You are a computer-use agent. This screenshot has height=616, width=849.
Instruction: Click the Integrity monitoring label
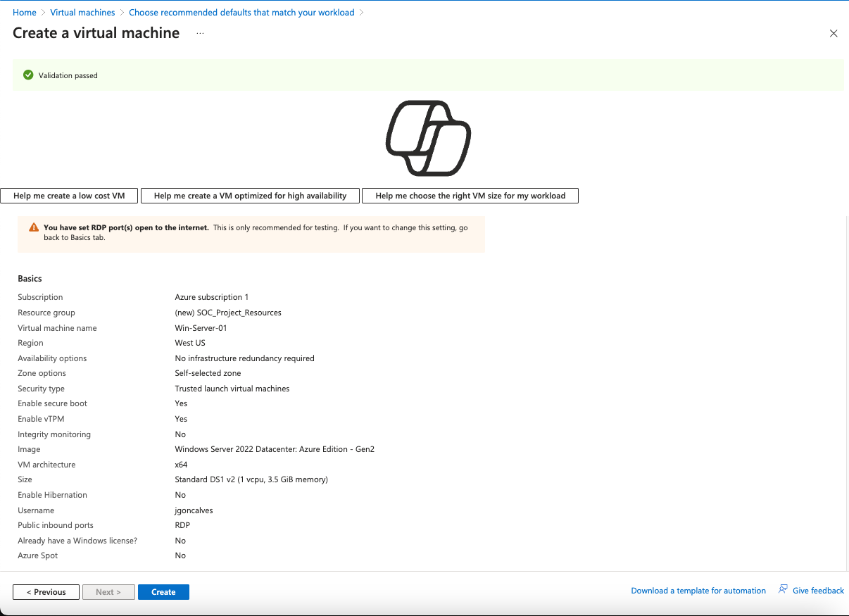click(x=54, y=434)
